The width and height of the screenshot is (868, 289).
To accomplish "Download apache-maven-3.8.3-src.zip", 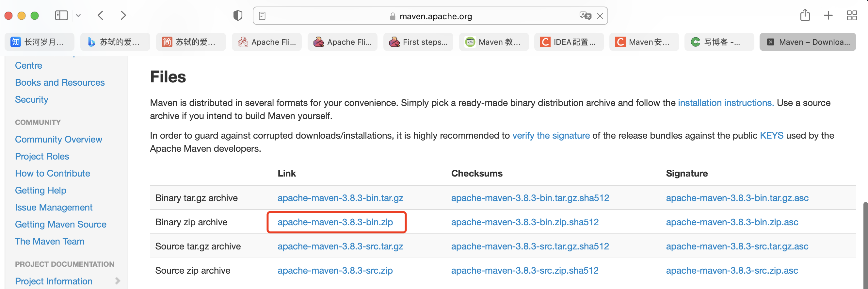I will coord(335,271).
